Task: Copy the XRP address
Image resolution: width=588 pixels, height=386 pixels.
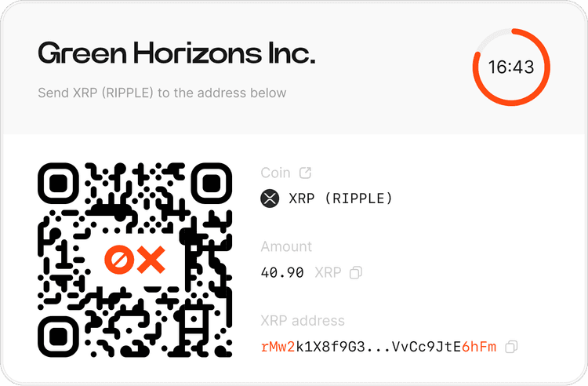Action: 511,347
